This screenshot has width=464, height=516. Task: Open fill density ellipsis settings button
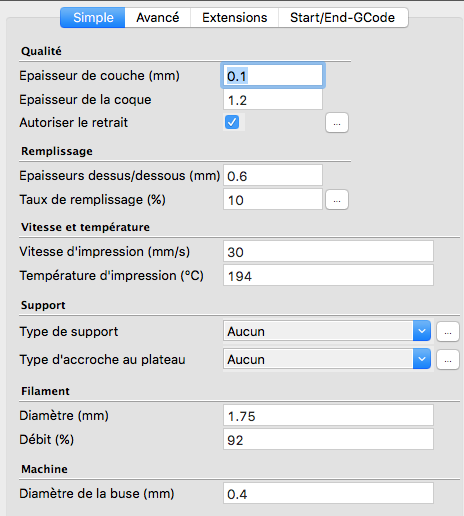pyautogui.click(x=337, y=200)
